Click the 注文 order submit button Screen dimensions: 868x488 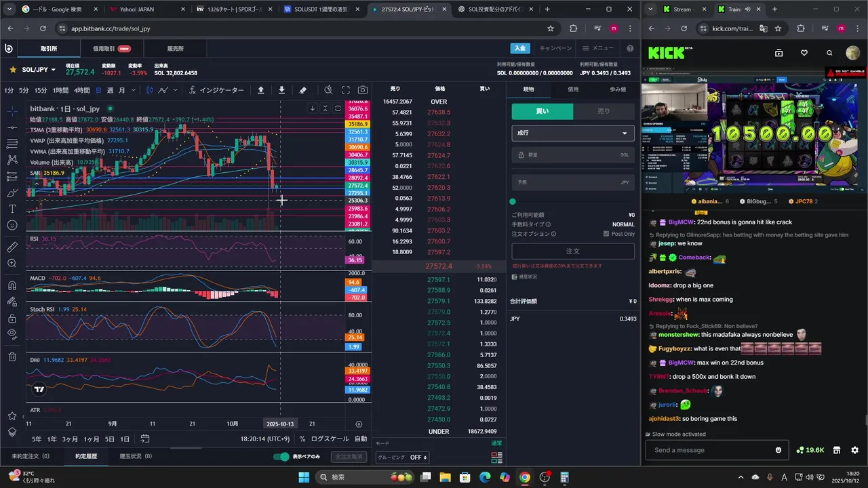(x=573, y=251)
